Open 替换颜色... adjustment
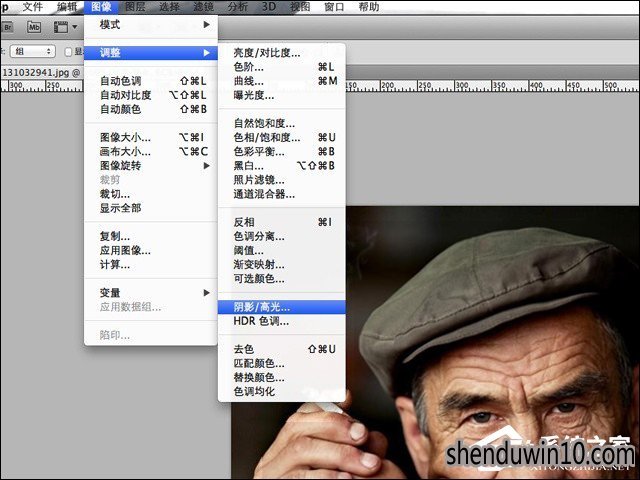640x480 pixels. tap(282, 378)
